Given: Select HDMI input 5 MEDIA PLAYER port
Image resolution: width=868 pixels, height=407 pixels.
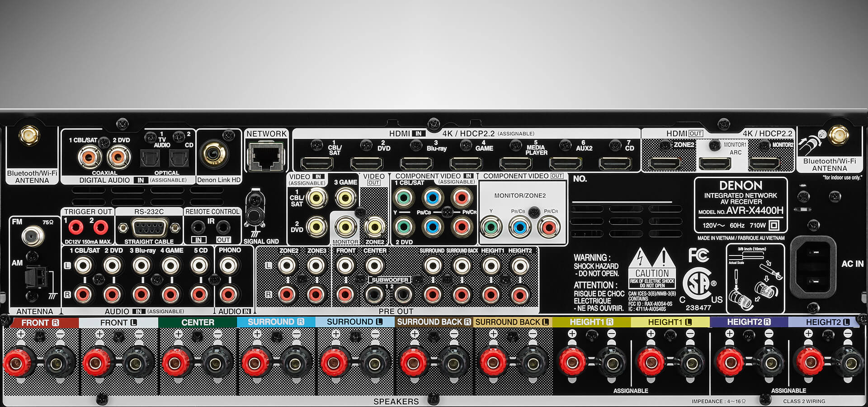Looking at the screenshot, I should 516,163.
